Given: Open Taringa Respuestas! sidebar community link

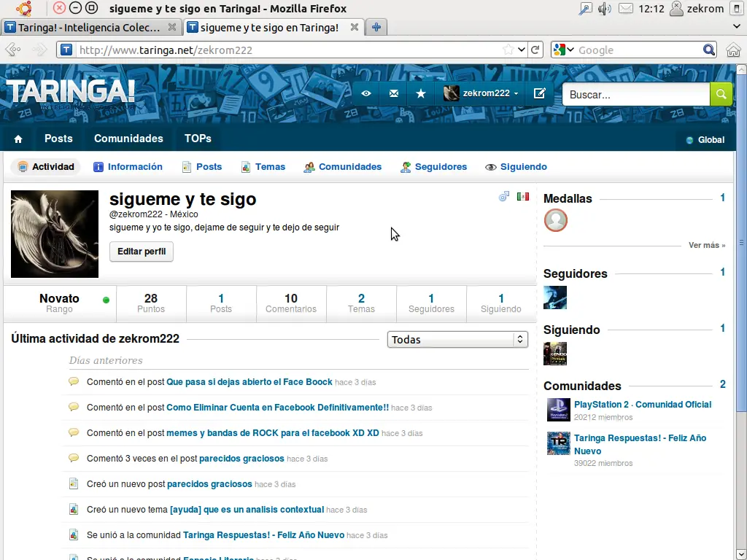Looking at the screenshot, I should click(x=640, y=444).
